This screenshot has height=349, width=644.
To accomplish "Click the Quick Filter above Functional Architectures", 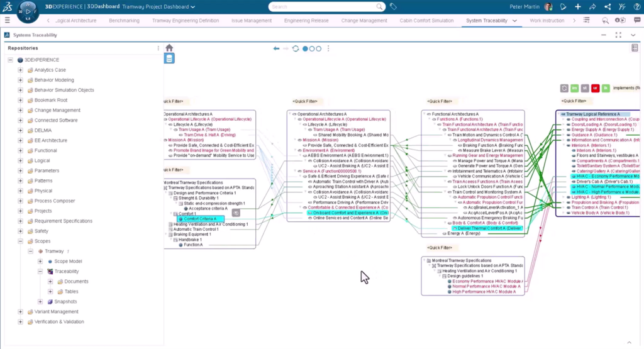I will coord(440,101).
